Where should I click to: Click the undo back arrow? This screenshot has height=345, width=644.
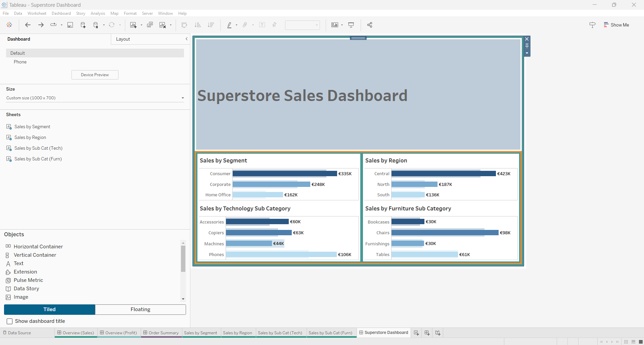[28, 25]
